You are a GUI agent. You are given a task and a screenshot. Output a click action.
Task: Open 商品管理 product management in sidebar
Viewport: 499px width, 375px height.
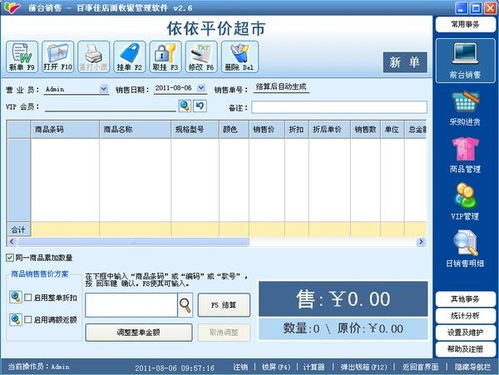pyautogui.click(x=465, y=155)
